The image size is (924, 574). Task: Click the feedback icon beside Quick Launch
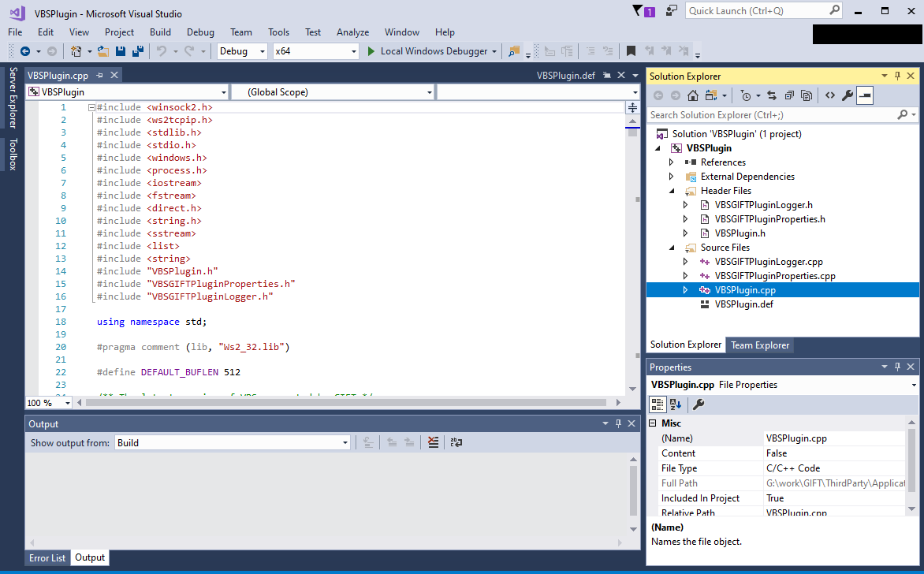[671, 10]
